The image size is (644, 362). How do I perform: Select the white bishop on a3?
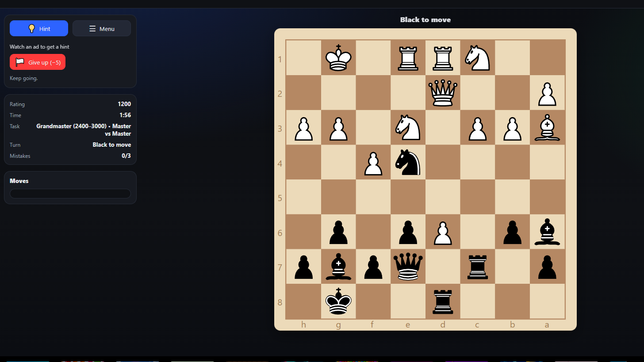pyautogui.click(x=547, y=128)
